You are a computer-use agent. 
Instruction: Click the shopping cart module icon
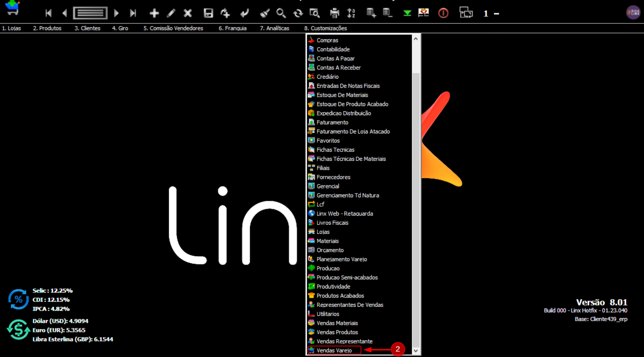[x=12, y=8]
